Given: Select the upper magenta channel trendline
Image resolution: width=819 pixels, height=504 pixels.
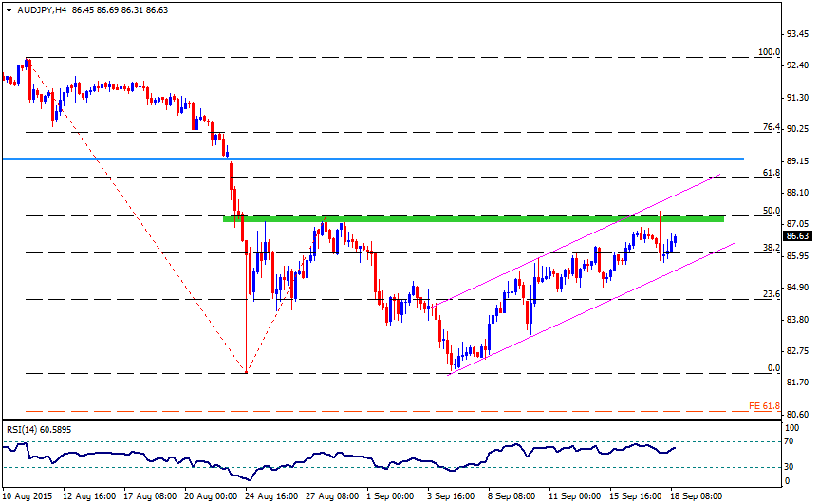Looking at the screenshot, I should pyautogui.click(x=577, y=239).
